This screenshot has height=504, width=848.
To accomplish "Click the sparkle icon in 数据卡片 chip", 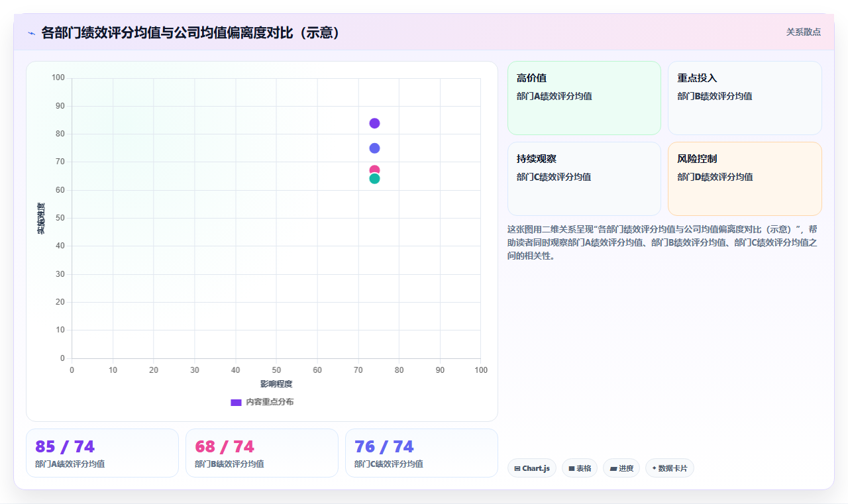I will pyautogui.click(x=654, y=468).
